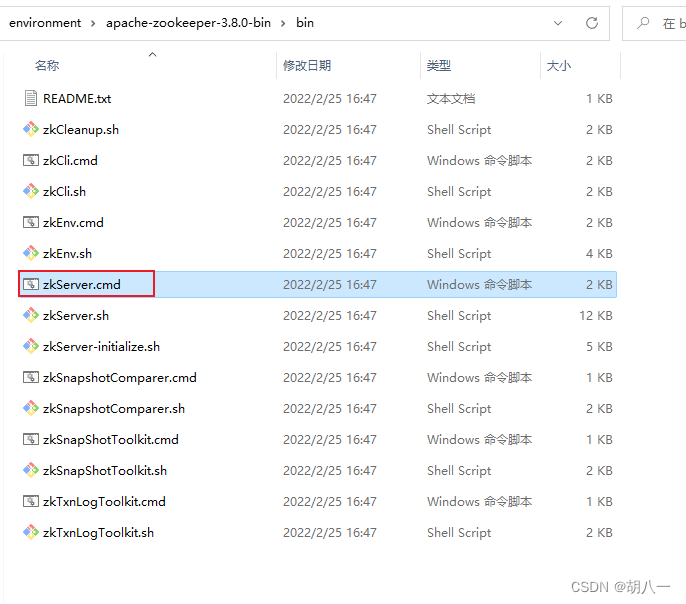Select file name zkSnapshotComparer.cmd

pyautogui.click(x=119, y=378)
